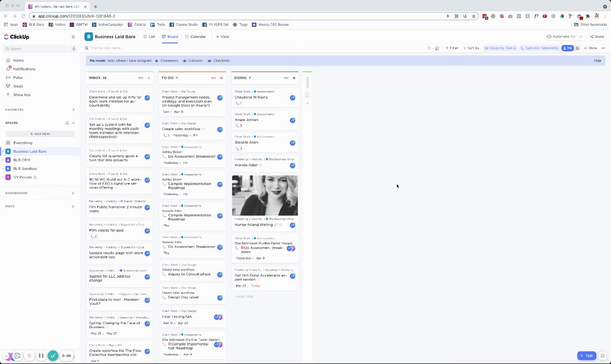Toggle Checklists checkbox in Me mode
Image resolution: width=611 pixels, height=364 pixels.
(209, 61)
